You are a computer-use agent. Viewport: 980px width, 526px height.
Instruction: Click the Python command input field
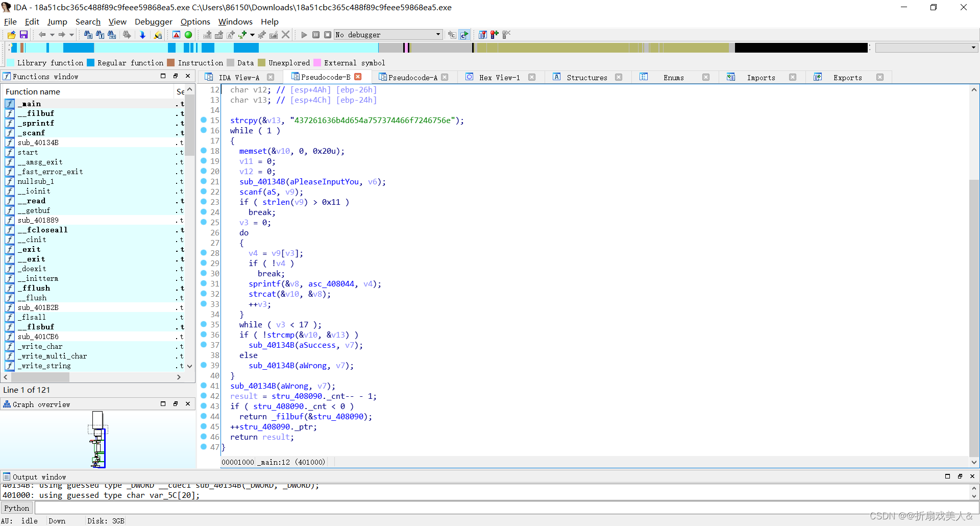pyautogui.click(x=506, y=508)
